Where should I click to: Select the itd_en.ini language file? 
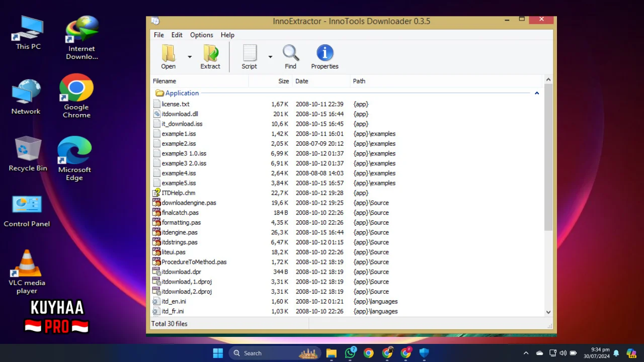[x=174, y=302]
